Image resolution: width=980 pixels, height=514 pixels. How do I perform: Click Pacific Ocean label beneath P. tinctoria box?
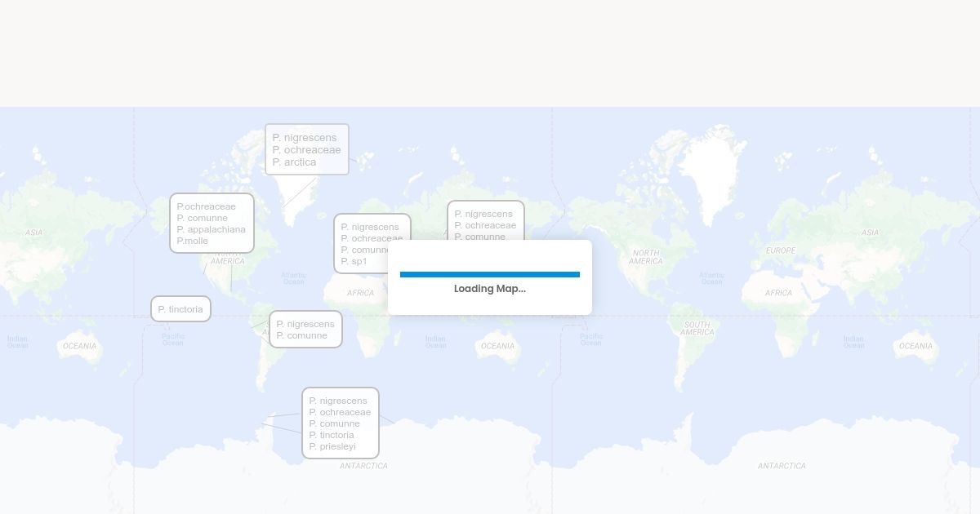point(173,339)
